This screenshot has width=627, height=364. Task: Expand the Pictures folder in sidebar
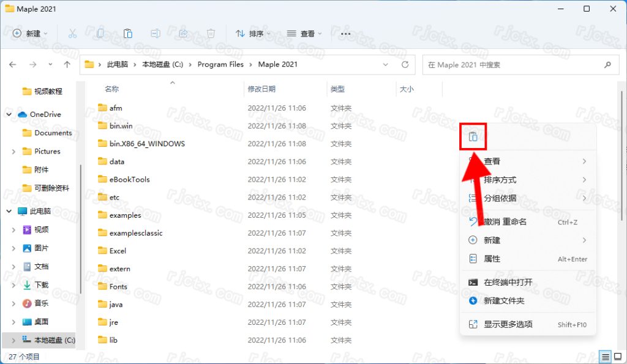pos(14,151)
